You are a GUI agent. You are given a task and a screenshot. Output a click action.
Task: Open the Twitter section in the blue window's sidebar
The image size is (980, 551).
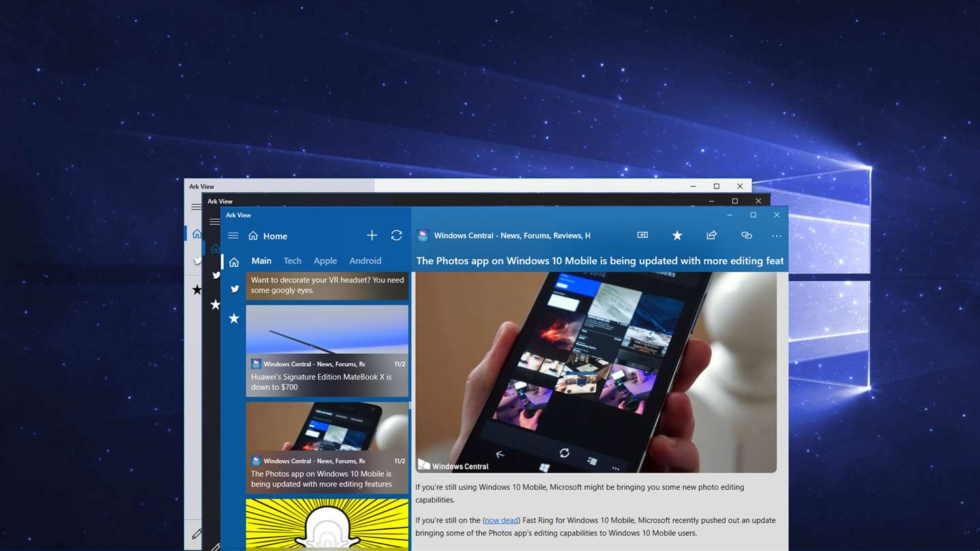pos(234,289)
